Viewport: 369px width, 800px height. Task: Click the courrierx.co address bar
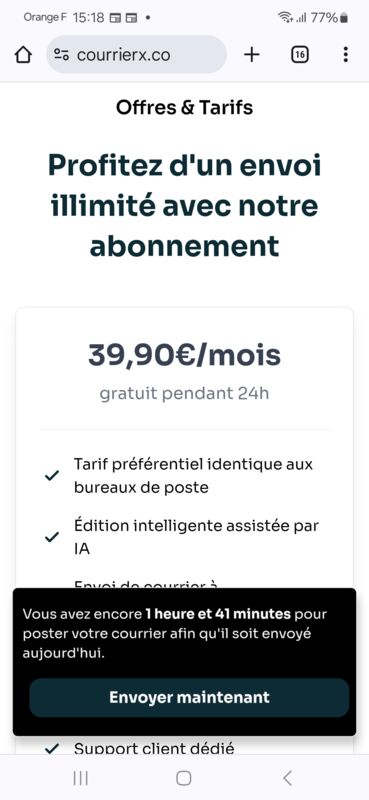136,55
